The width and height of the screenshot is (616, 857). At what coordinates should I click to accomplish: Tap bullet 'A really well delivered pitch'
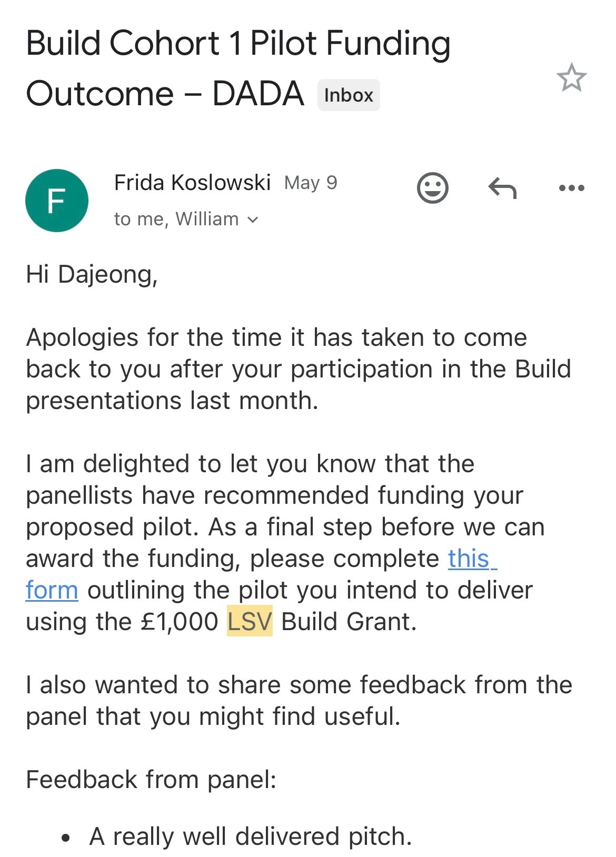click(x=250, y=836)
